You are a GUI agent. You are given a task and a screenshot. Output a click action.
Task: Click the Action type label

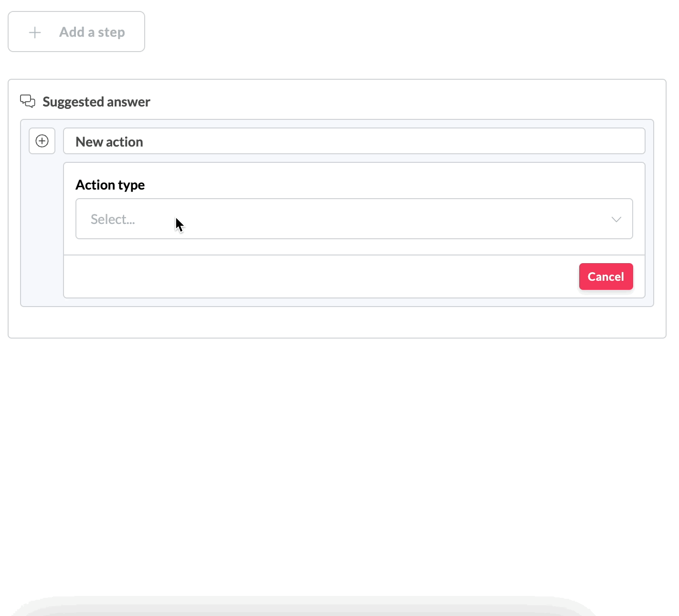(x=110, y=185)
